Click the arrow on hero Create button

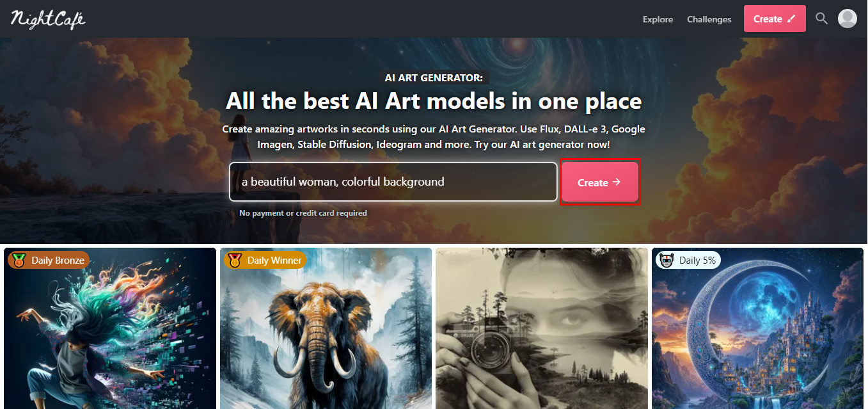click(617, 182)
